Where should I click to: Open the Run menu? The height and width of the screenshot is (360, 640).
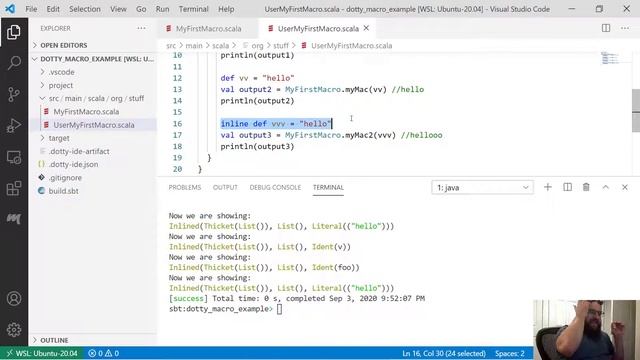tap(162, 9)
